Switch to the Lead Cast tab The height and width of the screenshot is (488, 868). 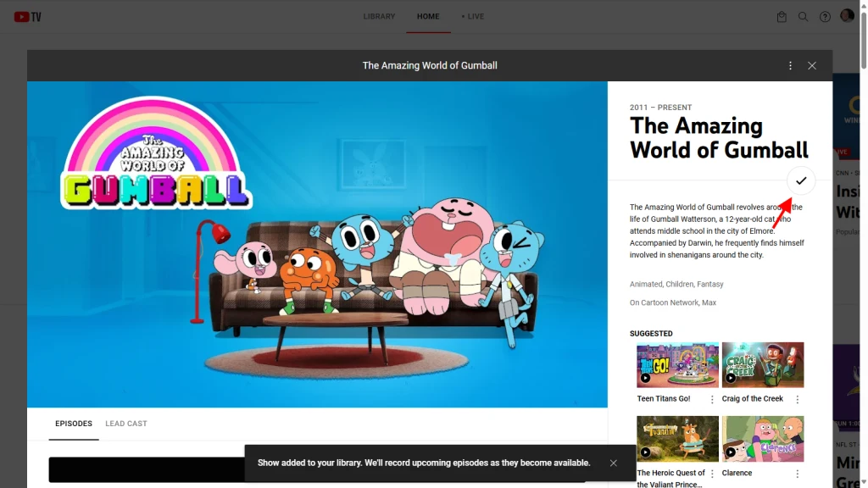pyautogui.click(x=126, y=424)
